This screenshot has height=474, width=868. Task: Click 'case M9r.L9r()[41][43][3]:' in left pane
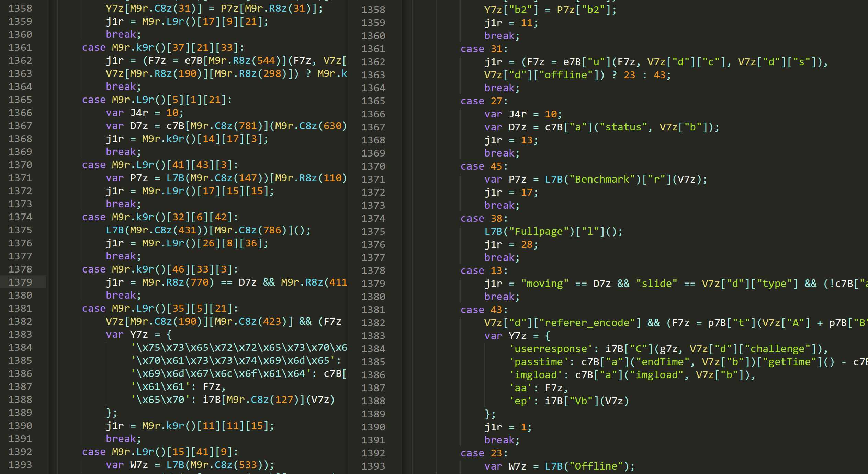click(x=160, y=165)
